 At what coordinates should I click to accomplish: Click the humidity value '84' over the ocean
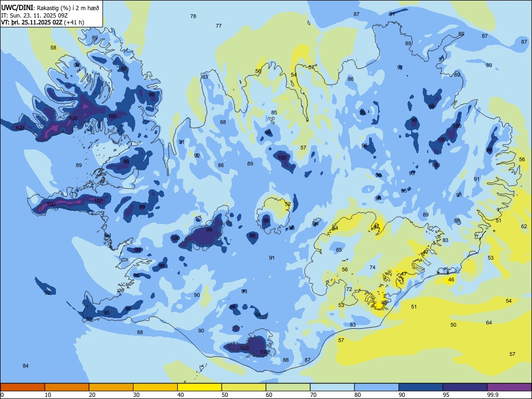pos(26,366)
